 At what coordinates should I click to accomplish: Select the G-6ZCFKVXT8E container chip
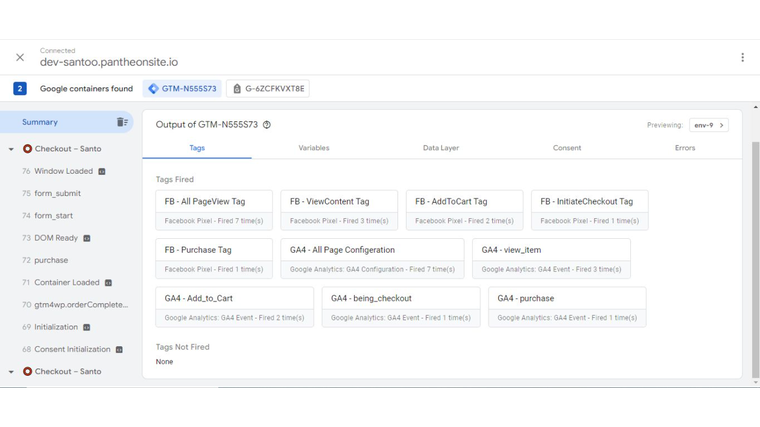coord(268,89)
